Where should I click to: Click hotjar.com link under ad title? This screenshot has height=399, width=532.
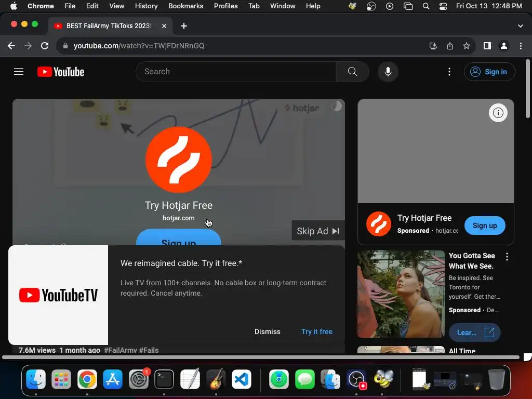click(x=179, y=218)
